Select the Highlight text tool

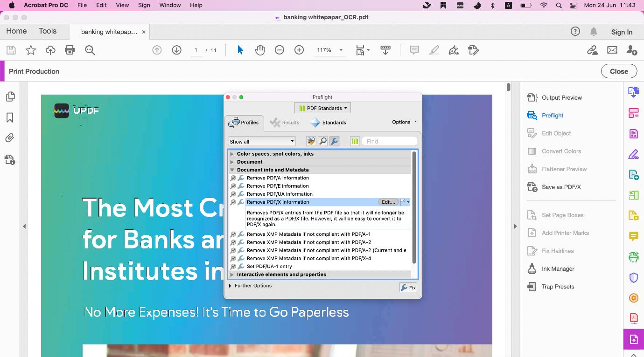[434, 50]
